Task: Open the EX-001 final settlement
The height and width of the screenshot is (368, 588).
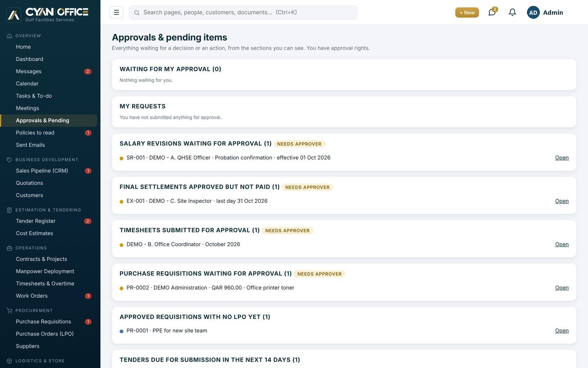Action: (562, 201)
